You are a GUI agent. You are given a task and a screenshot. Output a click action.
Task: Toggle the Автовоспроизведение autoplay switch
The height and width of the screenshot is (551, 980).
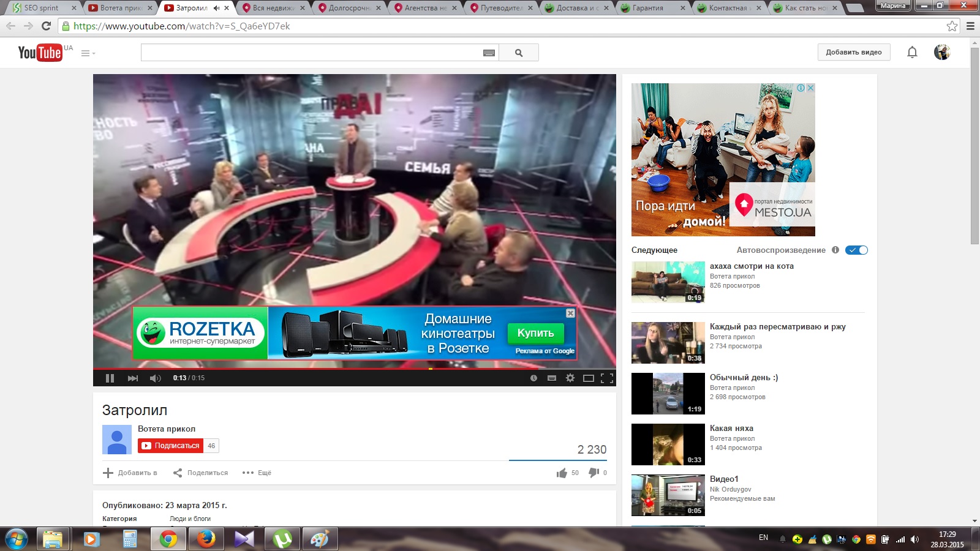(856, 250)
